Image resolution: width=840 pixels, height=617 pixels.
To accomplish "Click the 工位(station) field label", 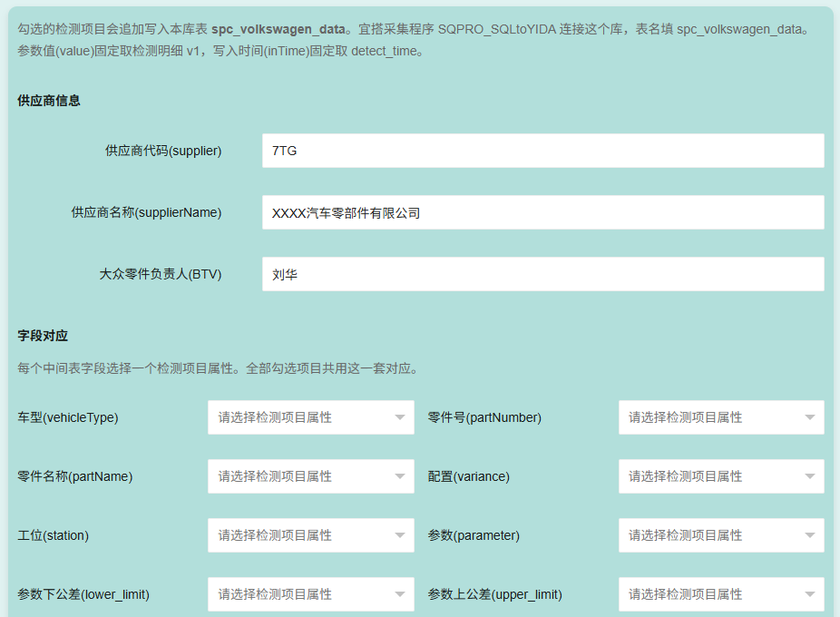I will [53, 535].
